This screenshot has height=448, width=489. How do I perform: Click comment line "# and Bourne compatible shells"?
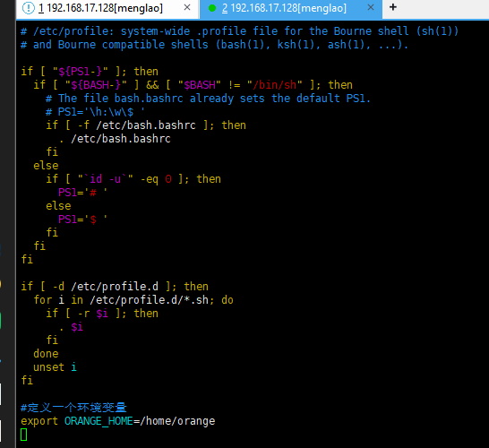tap(214, 45)
